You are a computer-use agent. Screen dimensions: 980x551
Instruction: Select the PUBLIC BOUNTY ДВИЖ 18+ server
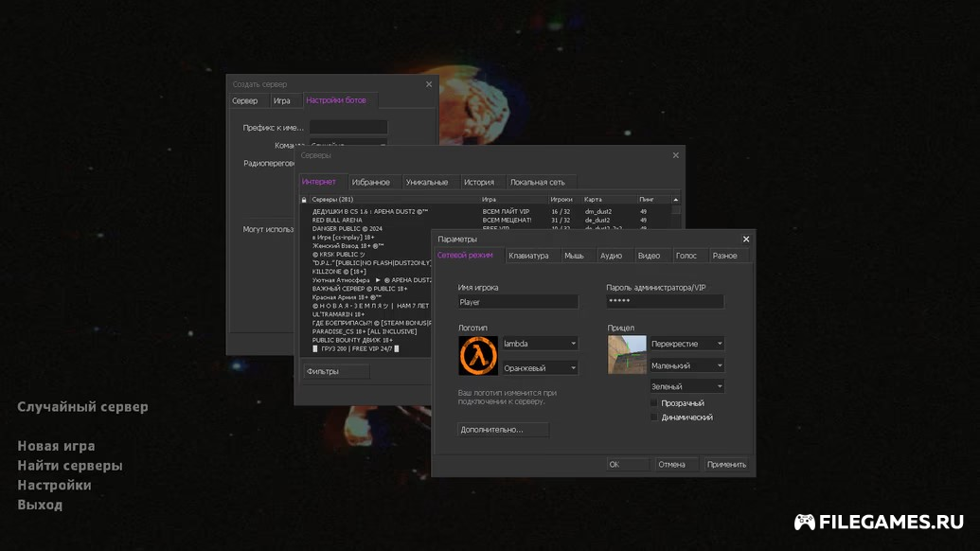coord(352,341)
